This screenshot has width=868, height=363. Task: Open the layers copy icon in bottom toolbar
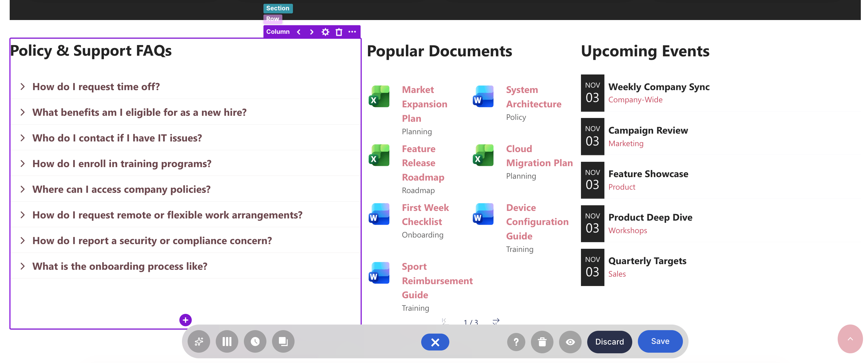click(x=283, y=341)
